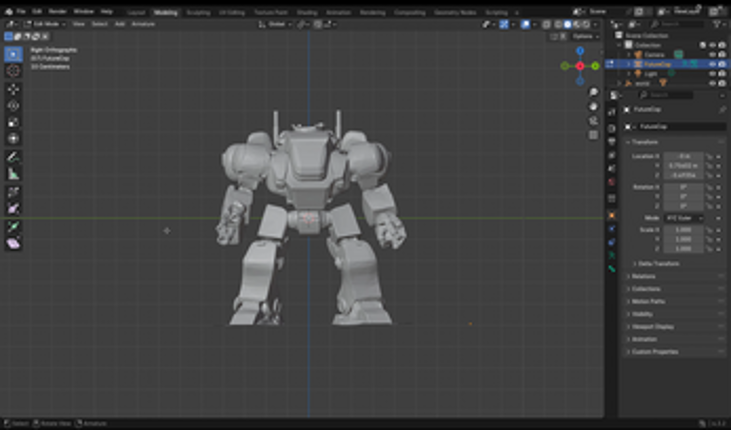Screen dimensions: 731x430
Task: Click the zoom magnifier viewport icon
Action: (x=594, y=93)
